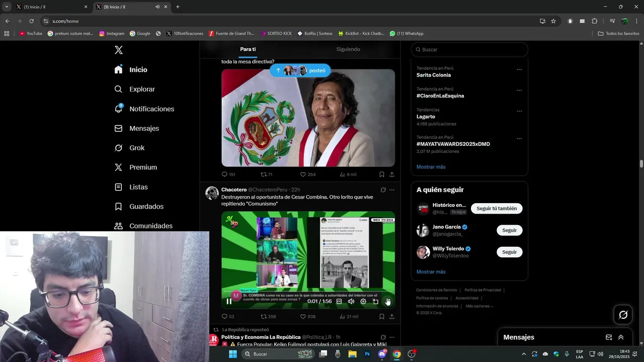Open La República post Grok action icon
The image size is (644, 362).
[383, 337]
